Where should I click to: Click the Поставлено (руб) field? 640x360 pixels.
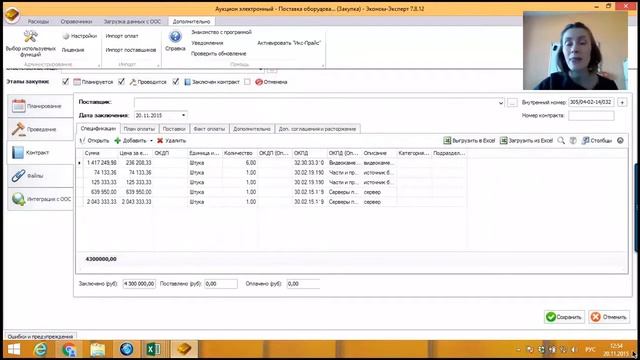(221, 284)
